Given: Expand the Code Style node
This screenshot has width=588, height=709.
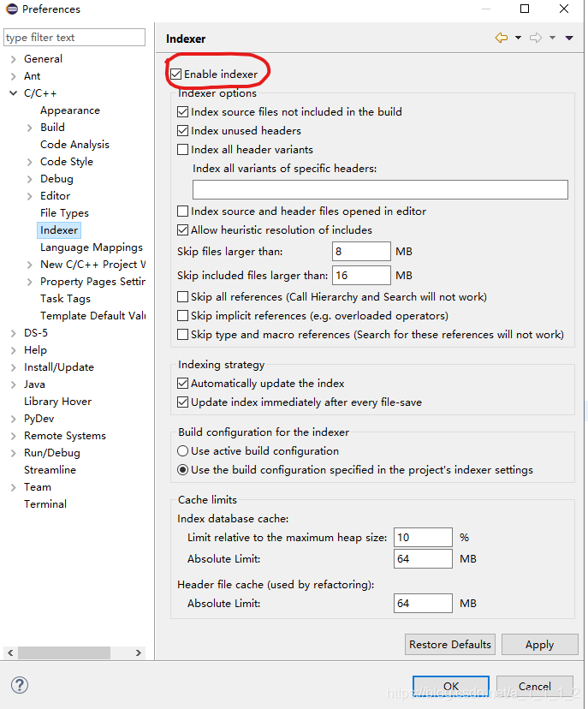Looking at the screenshot, I should [x=29, y=162].
